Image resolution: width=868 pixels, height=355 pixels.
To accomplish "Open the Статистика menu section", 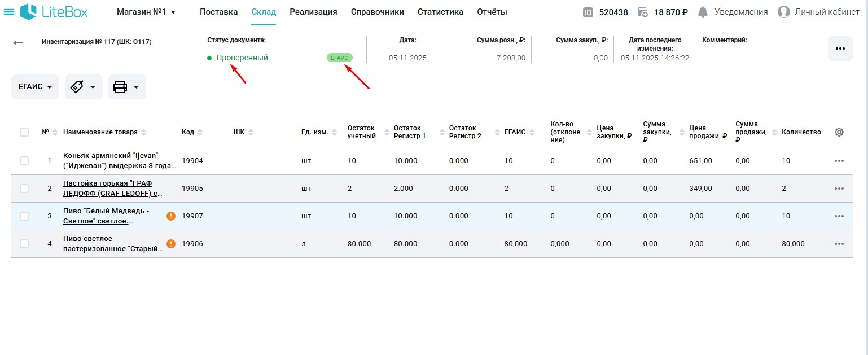I will [440, 12].
